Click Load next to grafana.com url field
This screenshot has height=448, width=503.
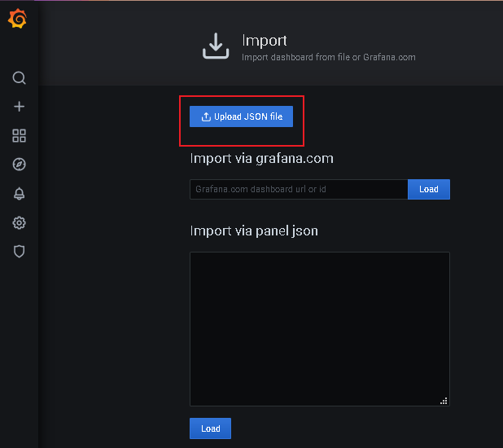429,189
